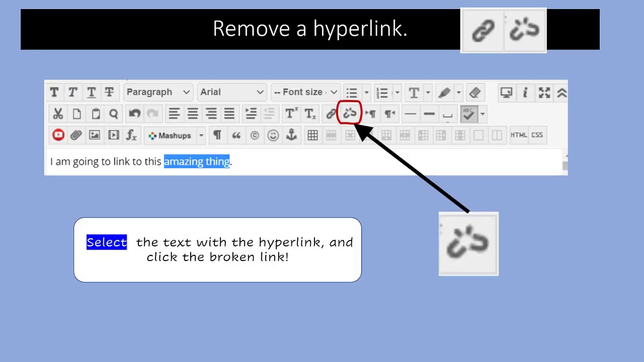Open search and replace magnifier
The width and height of the screenshot is (644, 362).
pyautogui.click(x=114, y=114)
